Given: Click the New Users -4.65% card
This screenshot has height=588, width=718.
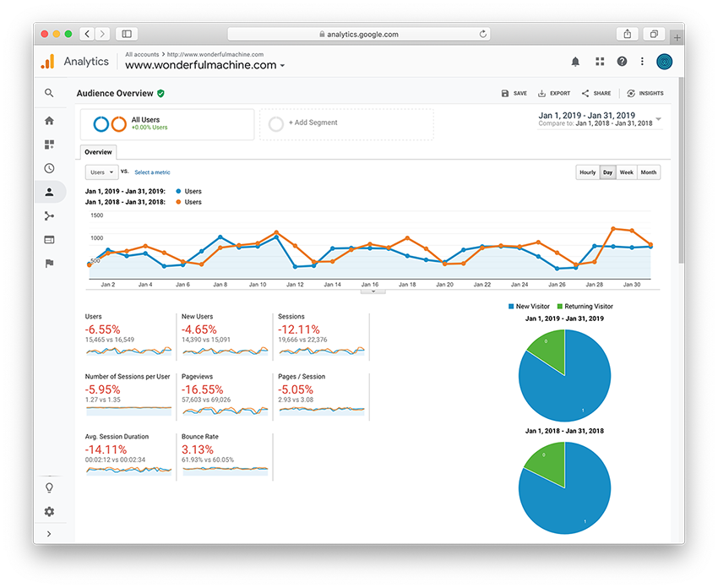Looking at the screenshot, I should (x=225, y=336).
